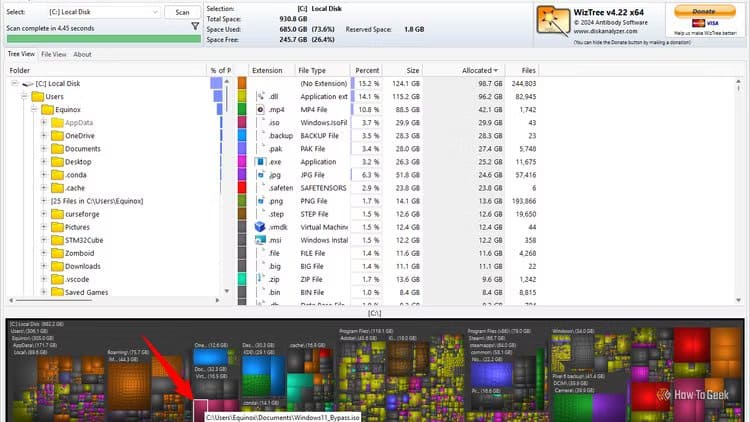The image size is (750, 422).
Task: Expand the .cache folder
Action: coord(44,188)
